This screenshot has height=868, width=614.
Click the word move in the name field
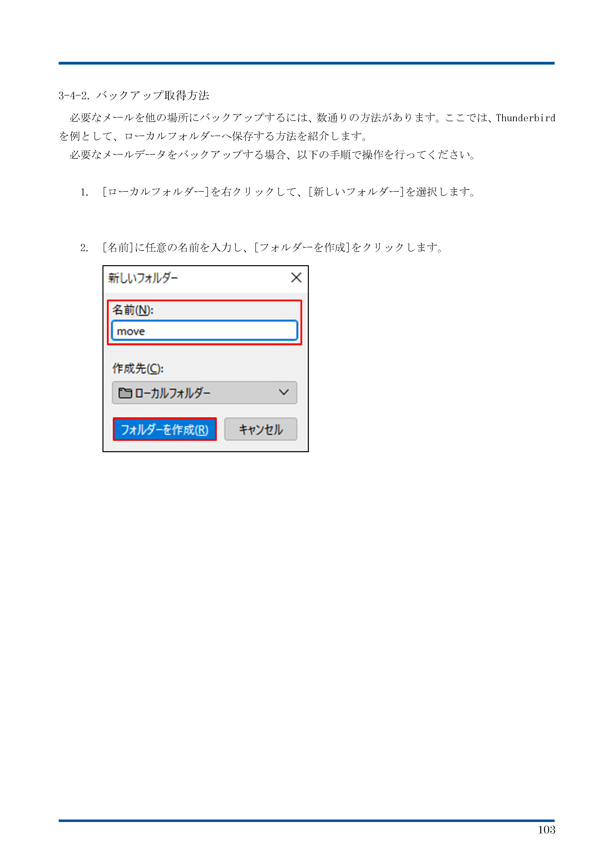click(x=131, y=331)
